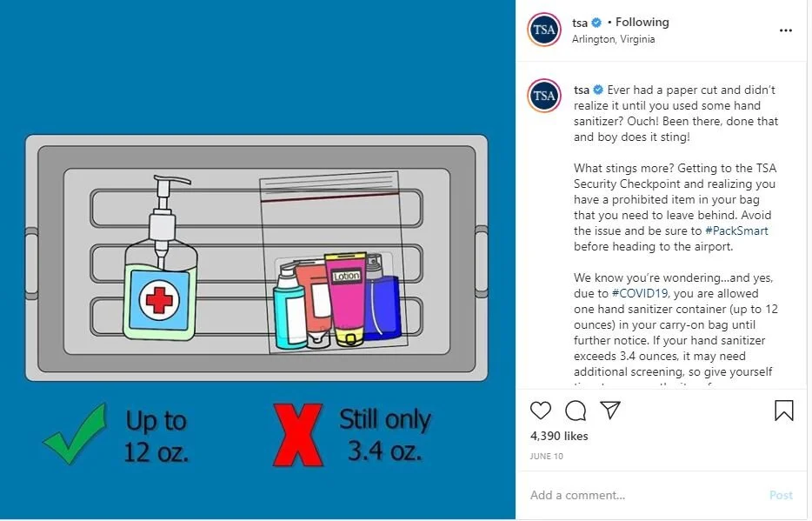The height and width of the screenshot is (521, 812).
Task: Open the JUNE 10 post date
Action: click(x=546, y=457)
